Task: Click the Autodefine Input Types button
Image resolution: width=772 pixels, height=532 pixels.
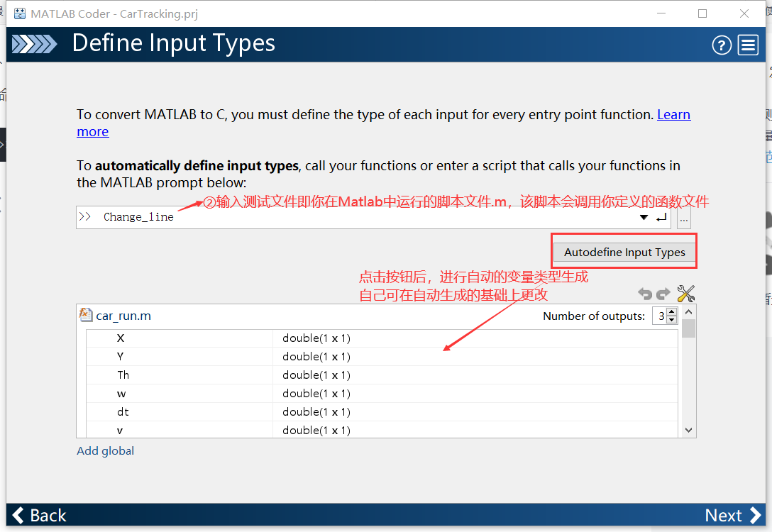Action: (624, 252)
